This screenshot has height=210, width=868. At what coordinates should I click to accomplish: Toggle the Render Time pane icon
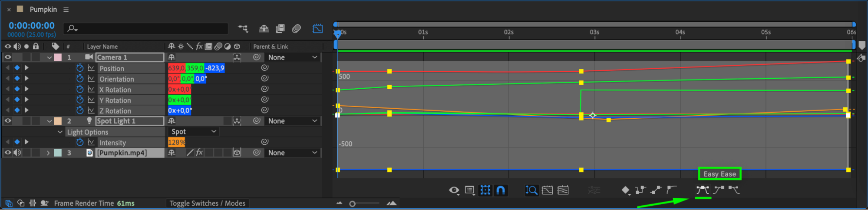tap(44, 203)
